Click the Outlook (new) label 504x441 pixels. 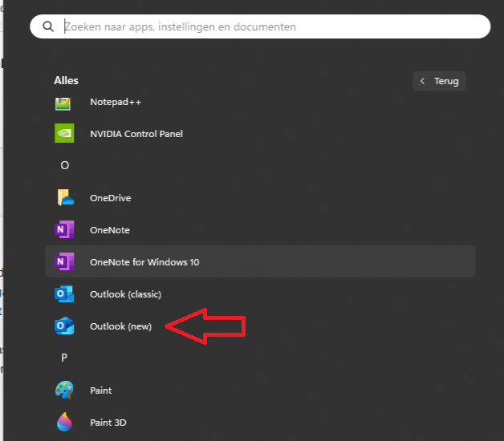pyautogui.click(x=121, y=326)
